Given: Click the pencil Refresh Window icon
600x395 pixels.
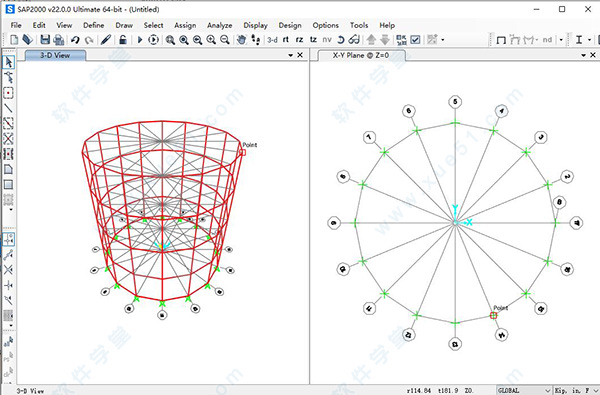Looking at the screenshot, I should [106, 39].
